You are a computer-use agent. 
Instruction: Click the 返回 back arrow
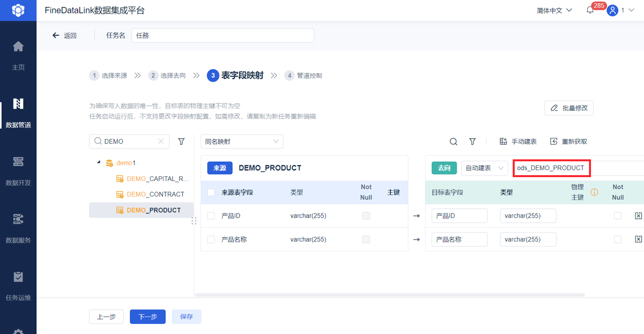pos(56,36)
